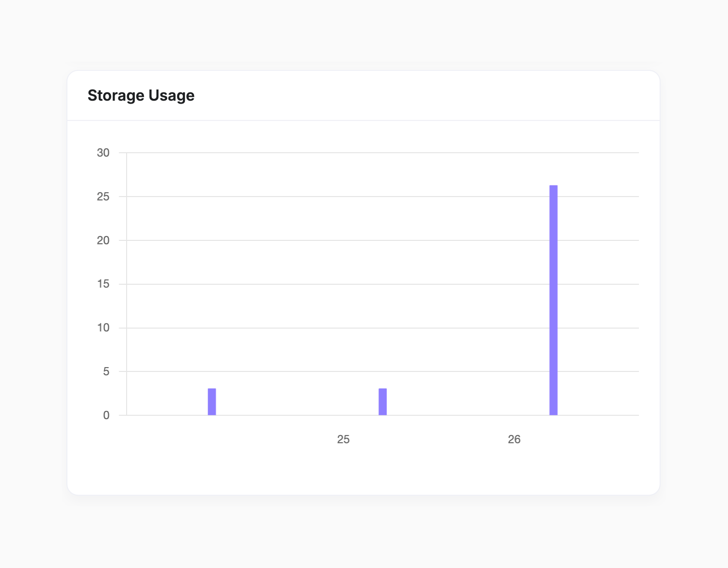Click the x-axis label 26

514,439
